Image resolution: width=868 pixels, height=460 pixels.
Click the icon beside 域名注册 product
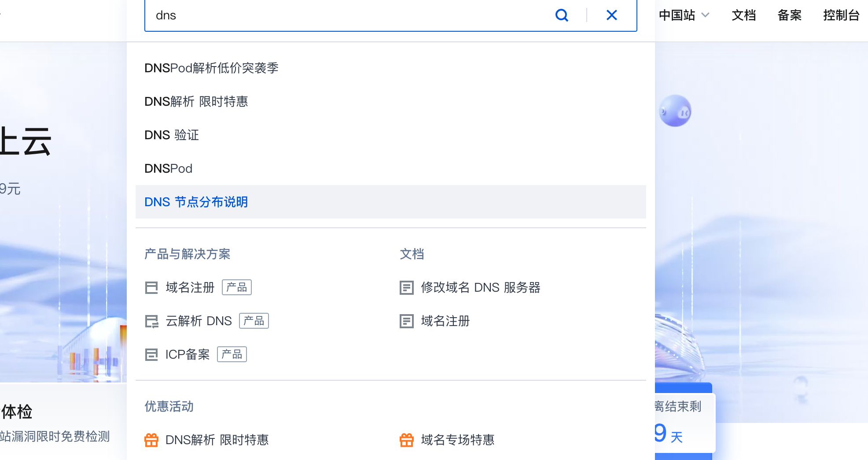(151, 288)
